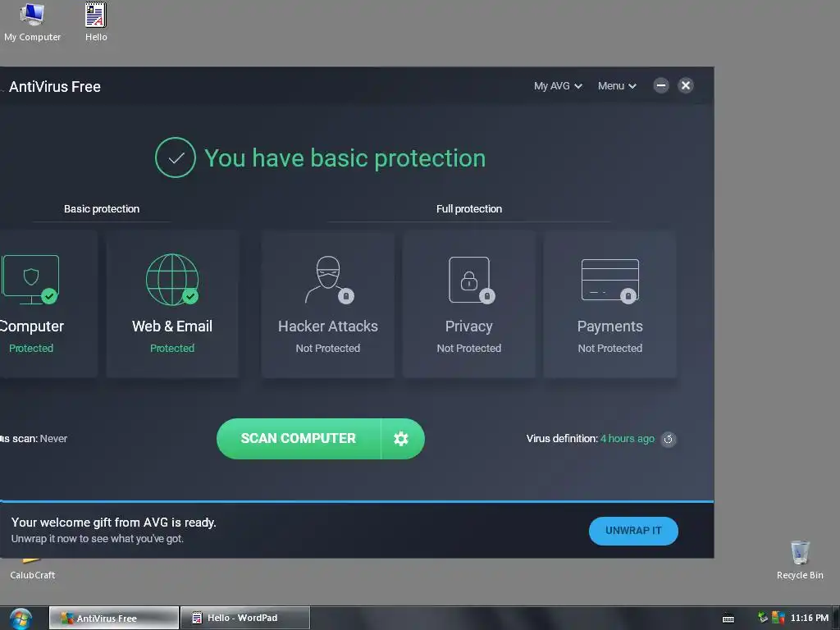This screenshot has width=840, height=630.
Task: Click the CalubCraft desktop label
Action: (x=33, y=575)
